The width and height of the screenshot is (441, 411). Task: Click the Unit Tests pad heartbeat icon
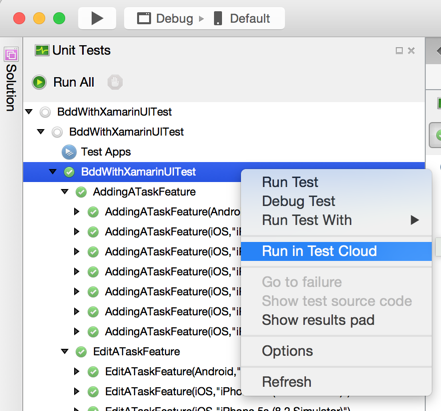click(x=42, y=50)
